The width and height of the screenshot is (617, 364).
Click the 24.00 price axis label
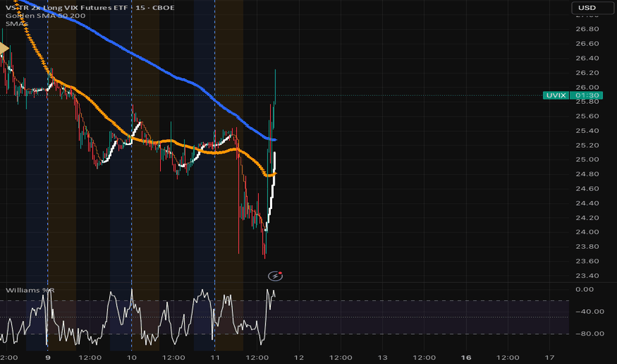coord(587,232)
